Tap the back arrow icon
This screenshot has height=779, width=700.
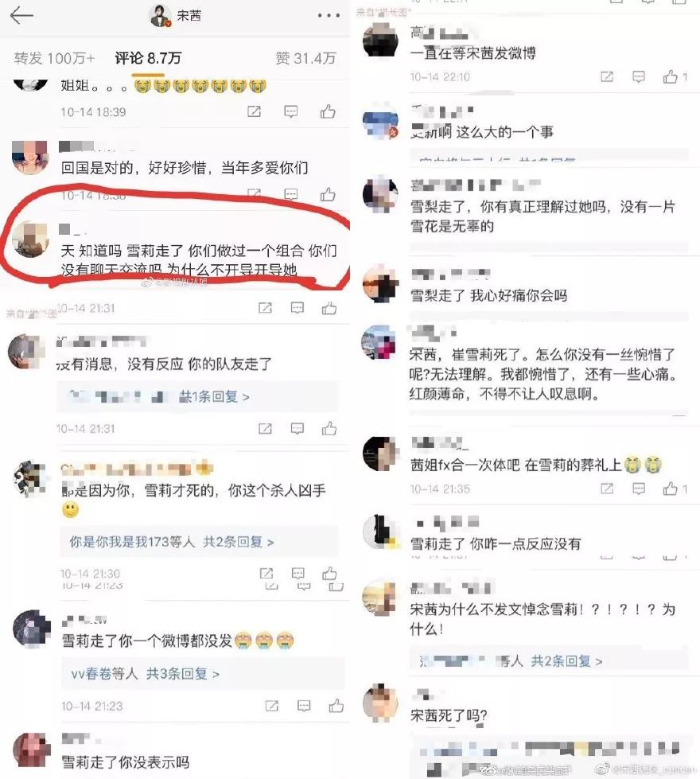tap(21, 15)
